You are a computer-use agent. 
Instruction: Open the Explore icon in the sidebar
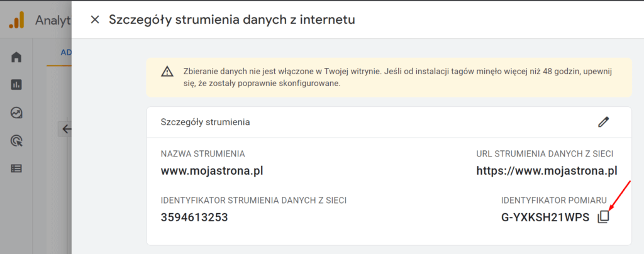(x=16, y=113)
